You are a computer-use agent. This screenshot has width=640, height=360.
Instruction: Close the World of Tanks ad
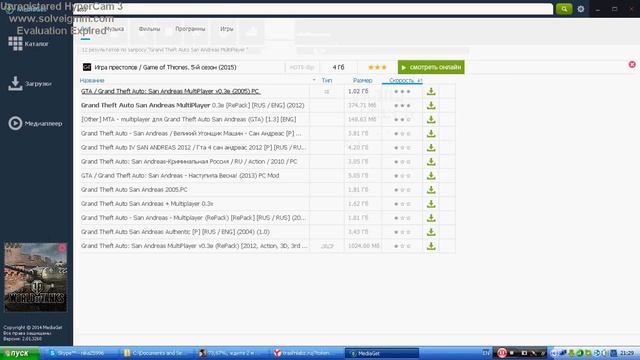pyautogui.click(x=62, y=248)
